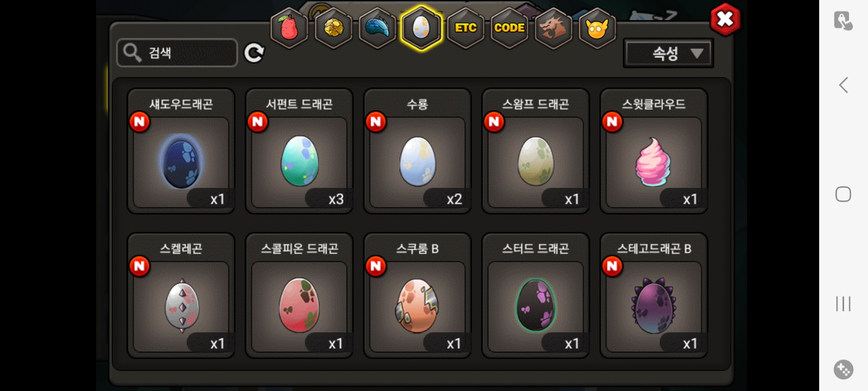The image size is (868, 391).
Task: Choose the 서펀트 드래곤 egg
Action: (299, 152)
